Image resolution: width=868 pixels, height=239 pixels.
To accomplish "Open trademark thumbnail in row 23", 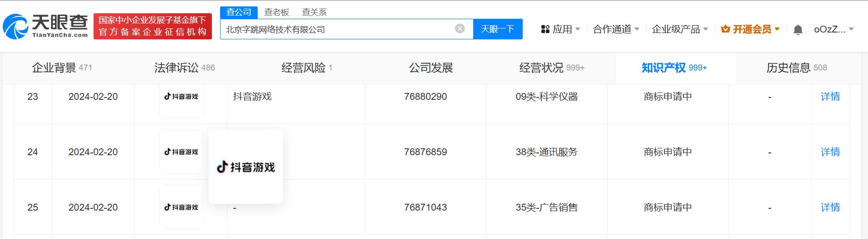I will (181, 97).
